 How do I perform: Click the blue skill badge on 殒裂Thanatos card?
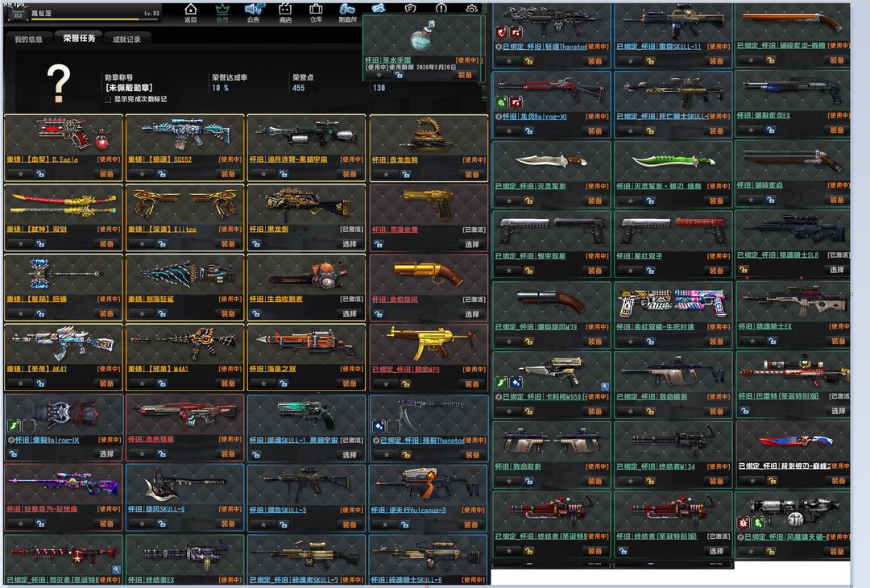[379, 426]
